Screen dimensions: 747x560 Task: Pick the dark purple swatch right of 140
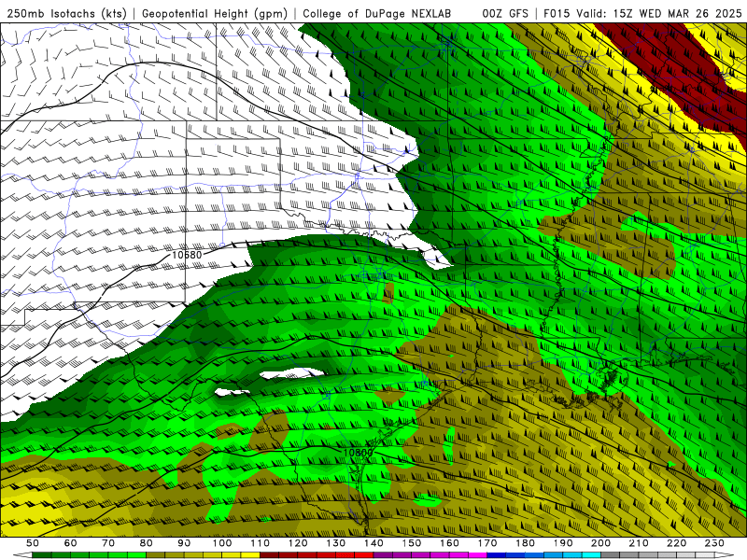[383, 555]
